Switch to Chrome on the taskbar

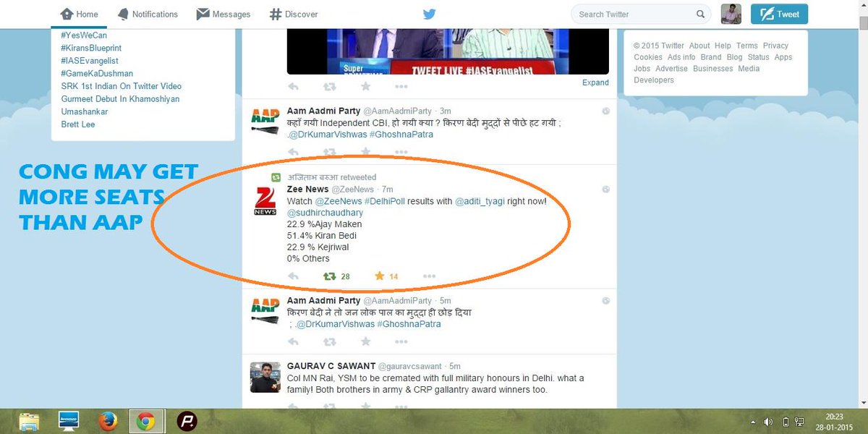[x=146, y=421]
